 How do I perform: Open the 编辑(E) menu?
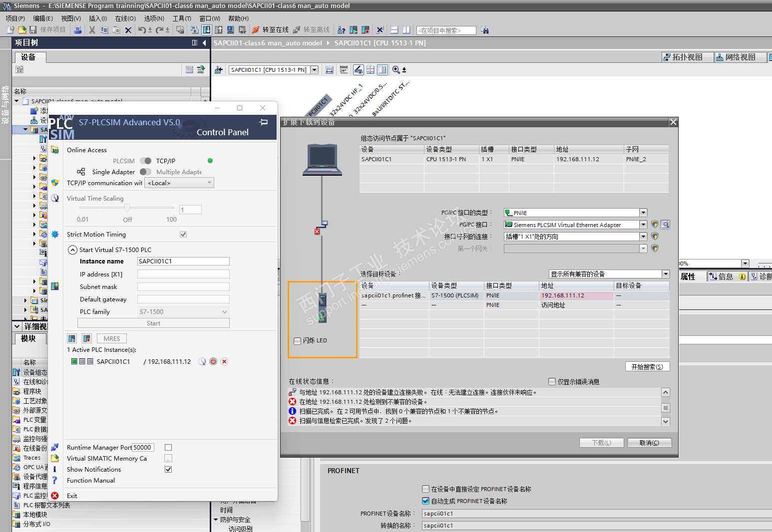point(43,18)
